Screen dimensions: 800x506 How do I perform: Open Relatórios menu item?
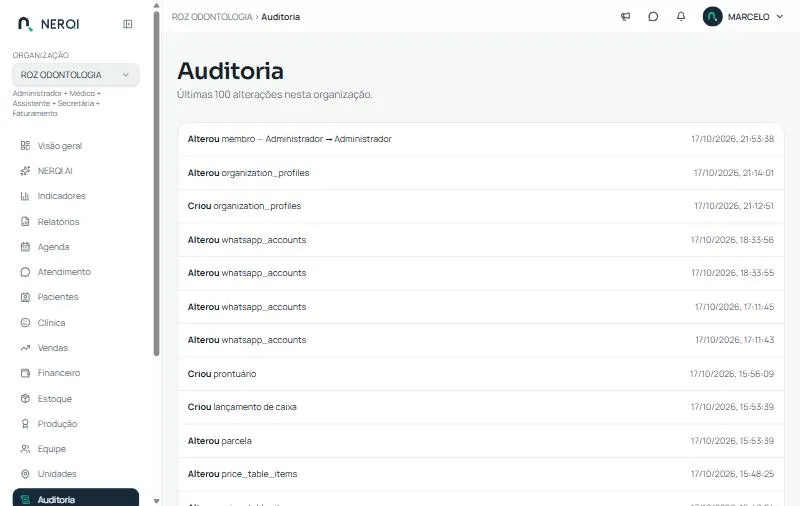click(76, 221)
